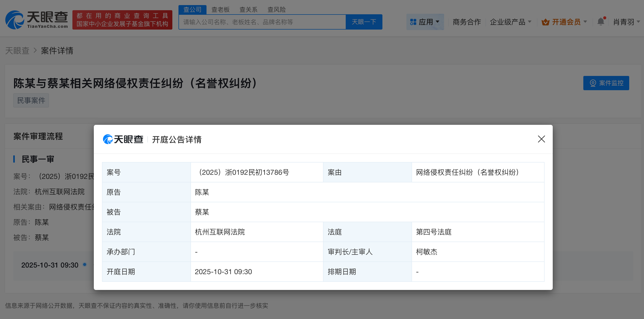644x319 pixels.
Task: Click the crown icon next to 开通会员
Action: (x=546, y=22)
